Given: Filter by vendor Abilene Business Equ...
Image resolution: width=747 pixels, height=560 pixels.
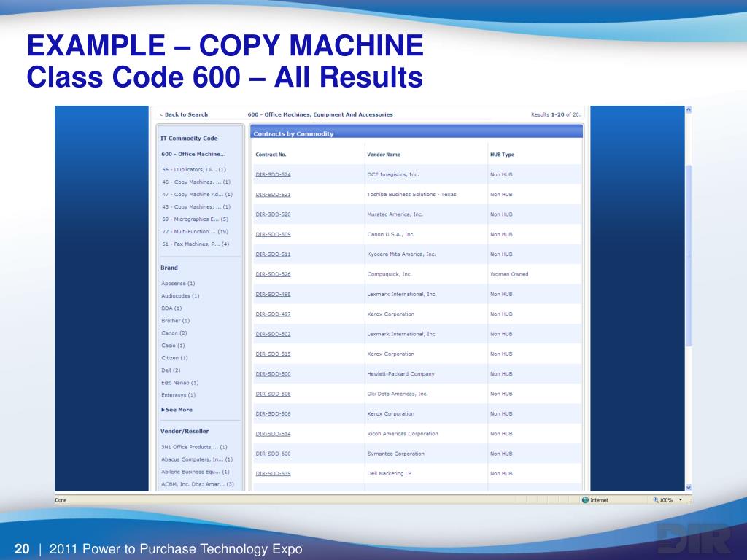Looking at the screenshot, I should [x=196, y=472].
